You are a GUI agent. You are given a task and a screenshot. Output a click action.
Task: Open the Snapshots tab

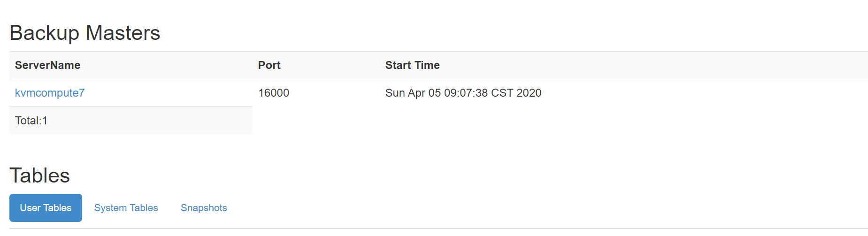tap(204, 208)
